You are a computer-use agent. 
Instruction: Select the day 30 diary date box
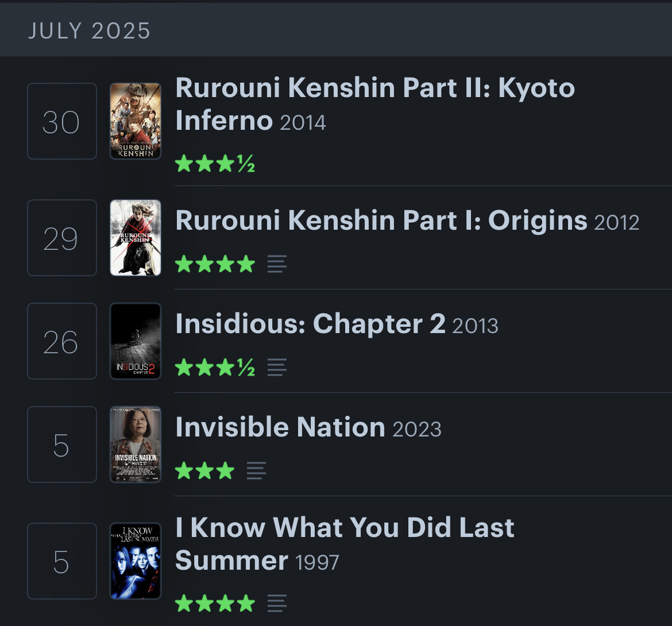pos(62,121)
